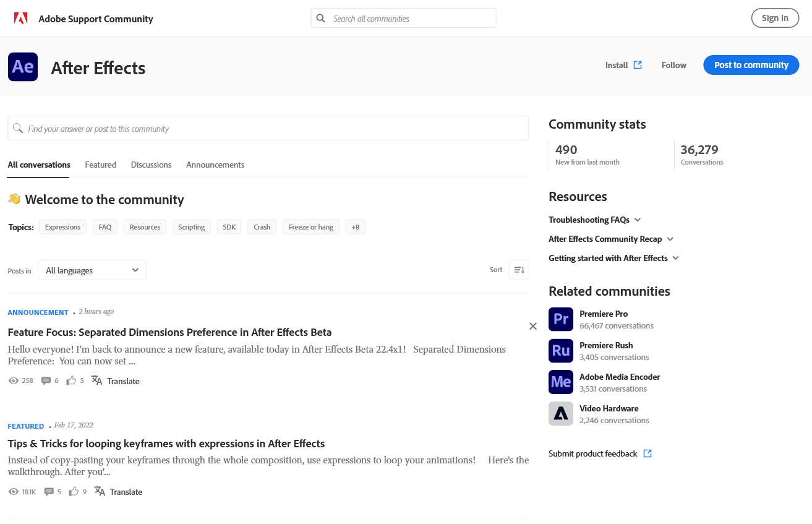Screen dimensions: 812x524
Task: Open the Premiere Pro community icon
Action: click(x=560, y=319)
